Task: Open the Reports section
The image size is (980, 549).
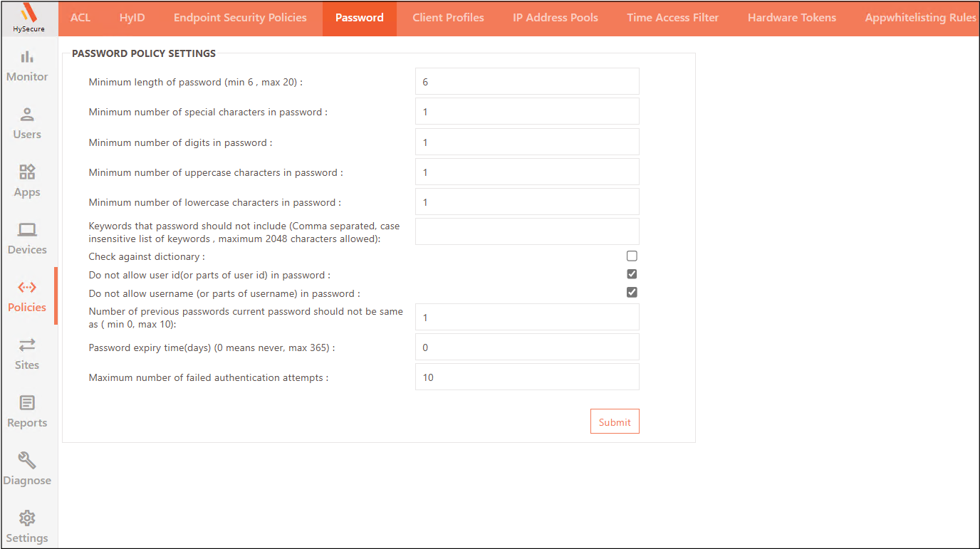Action: coord(27,412)
